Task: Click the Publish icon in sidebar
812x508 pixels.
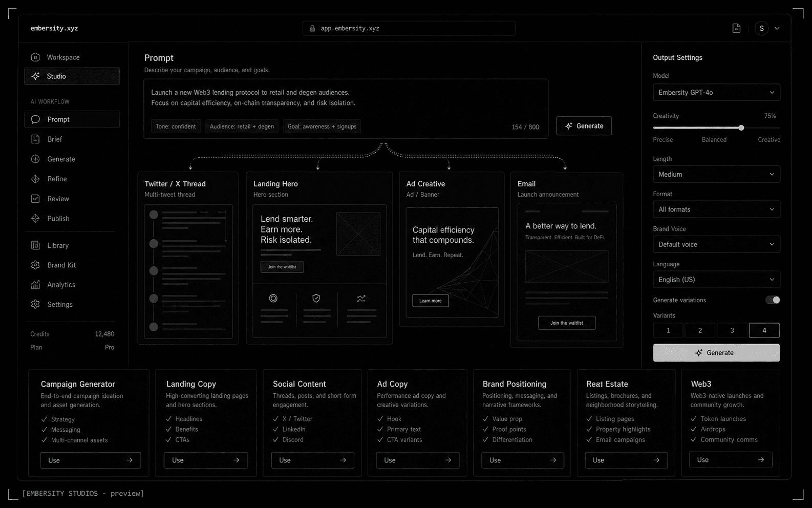Action: coord(35,218)
